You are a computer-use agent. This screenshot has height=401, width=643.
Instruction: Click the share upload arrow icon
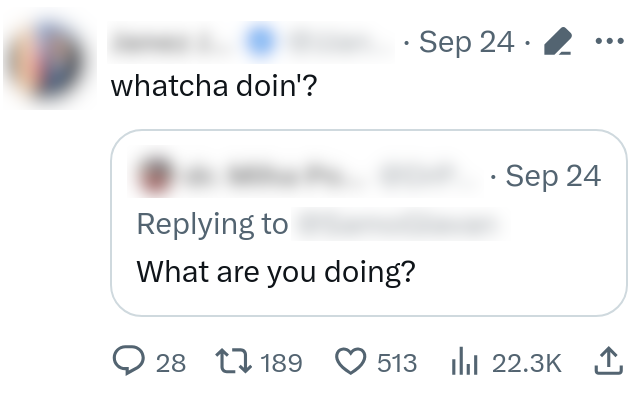click(x=608, y=361)
